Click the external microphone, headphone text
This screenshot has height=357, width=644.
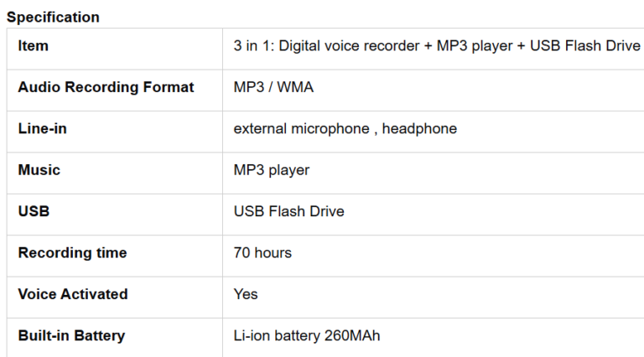click(345, 128)
